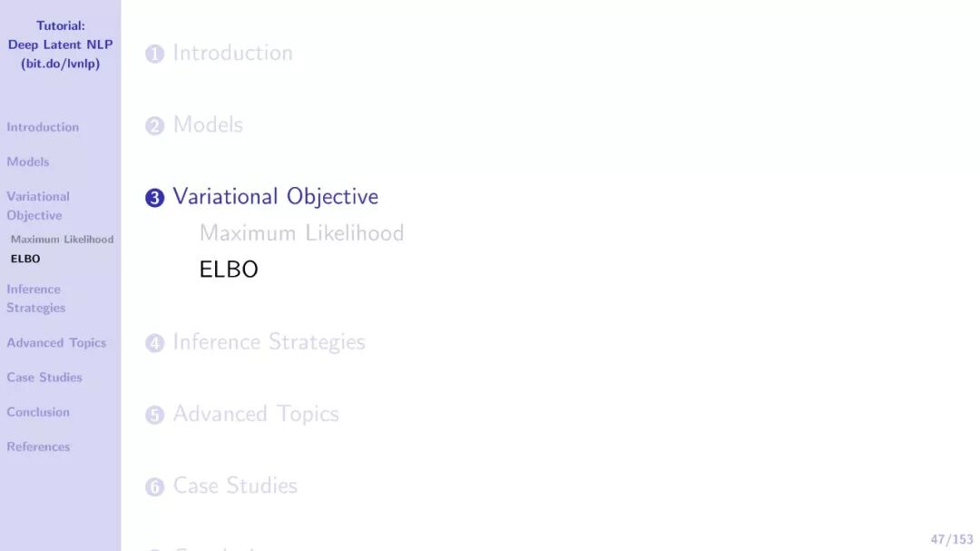980x551 pixels.
Task: Jump to Conclusion in the sidebar
Action: [38, 412]
